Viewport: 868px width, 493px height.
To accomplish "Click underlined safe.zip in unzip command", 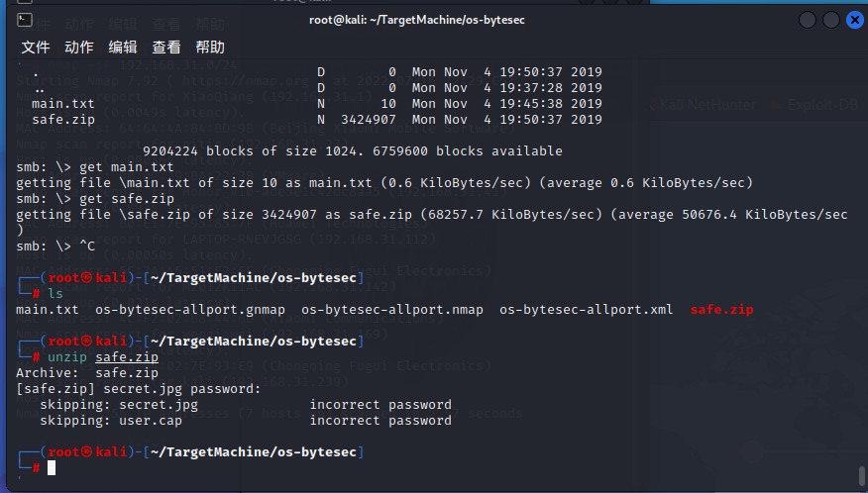I will pyautogui.click(x=127, y=357).
